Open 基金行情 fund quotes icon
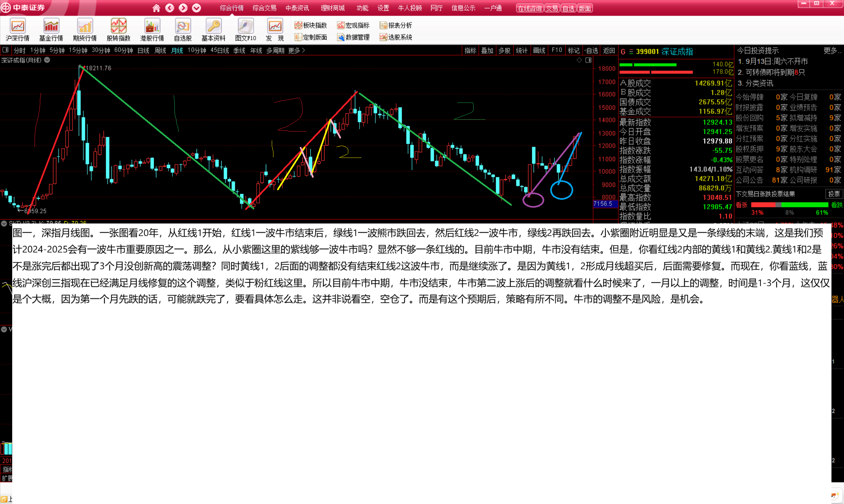The image size is (844, 504). click(51, 26)
